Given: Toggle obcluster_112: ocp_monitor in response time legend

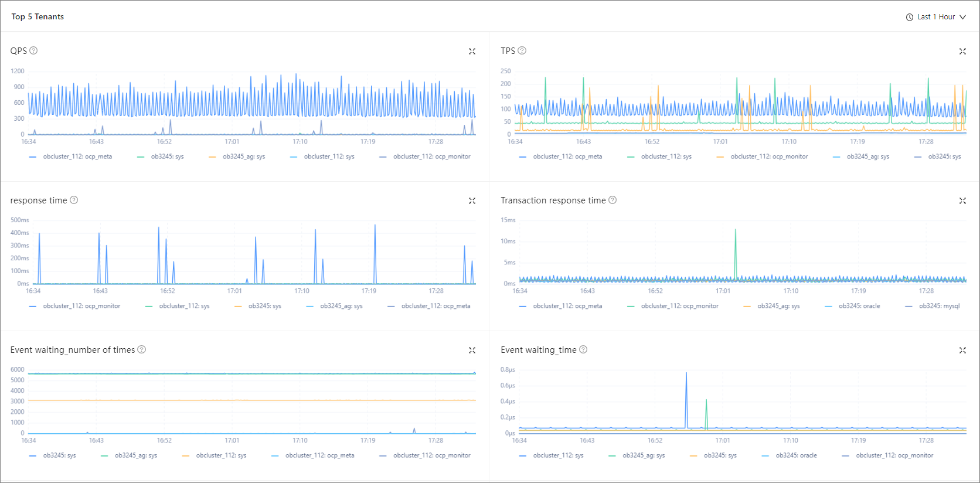Looking at the screenshot, I should coord(81,306).
